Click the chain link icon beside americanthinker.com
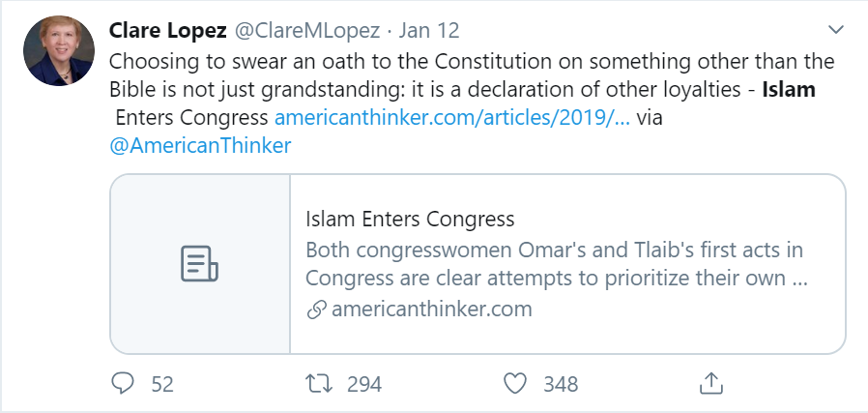 (315, 310)
